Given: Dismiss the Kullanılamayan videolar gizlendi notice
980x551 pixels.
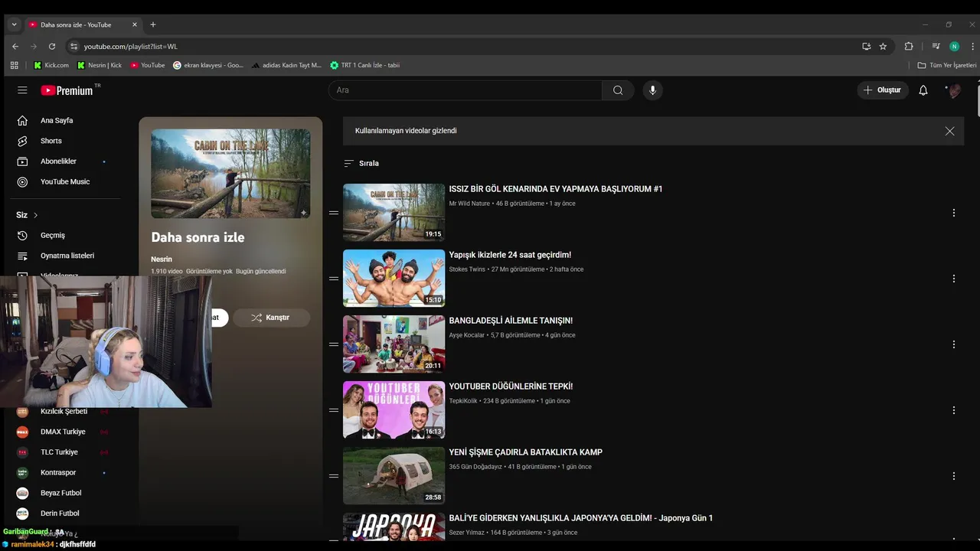Looking at the screenshot, I should point(949,131).
